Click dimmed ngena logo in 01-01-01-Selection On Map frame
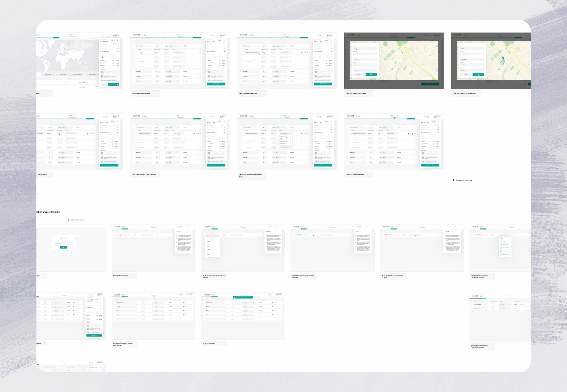 point(351,35)
